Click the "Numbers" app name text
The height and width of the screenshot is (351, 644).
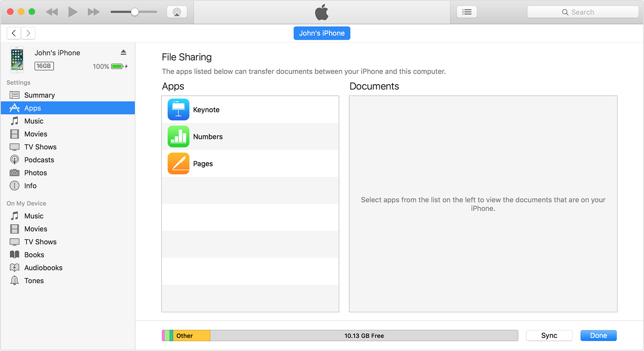click(x=208, y=136)
